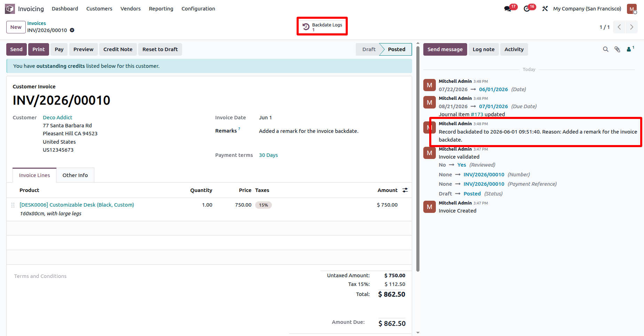Viewport: 644px width, 336px height.
Task: Show help tooltip next to Remarks
Action: tap(239, 129)
